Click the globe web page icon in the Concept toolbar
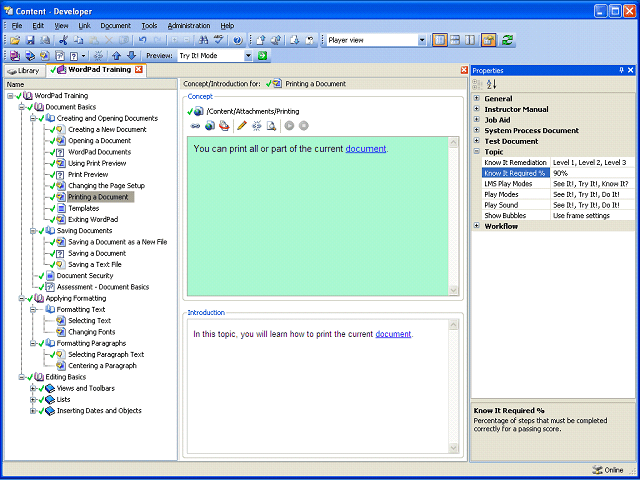This screenshot has width=640, height=480. click(210, 126)
